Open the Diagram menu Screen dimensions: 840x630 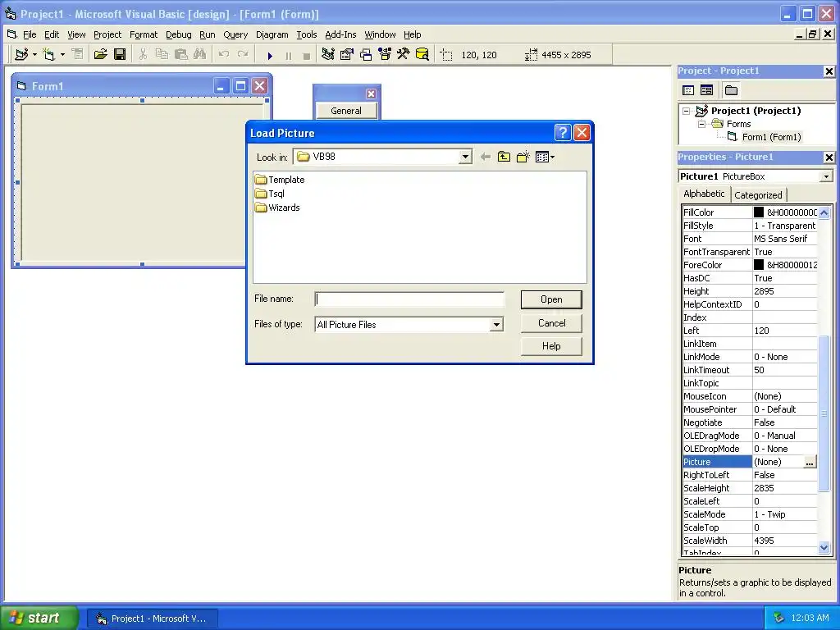coord(272,34)
